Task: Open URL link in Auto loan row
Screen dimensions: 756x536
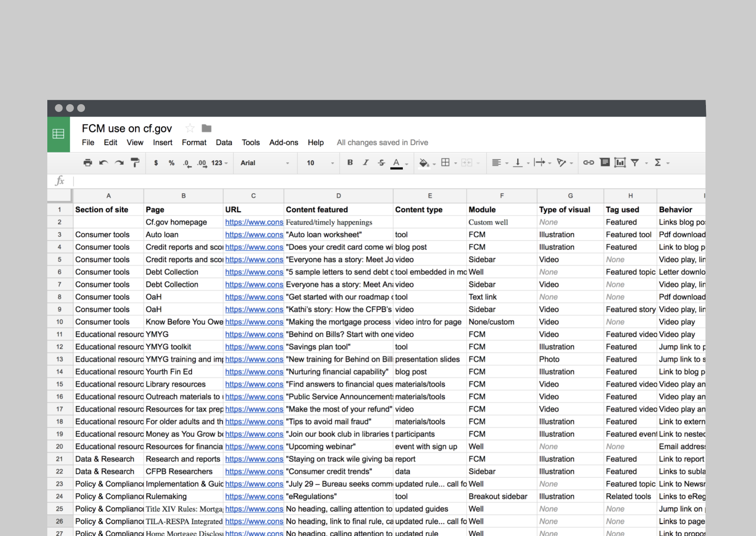Action: click(x=254, y=234)
